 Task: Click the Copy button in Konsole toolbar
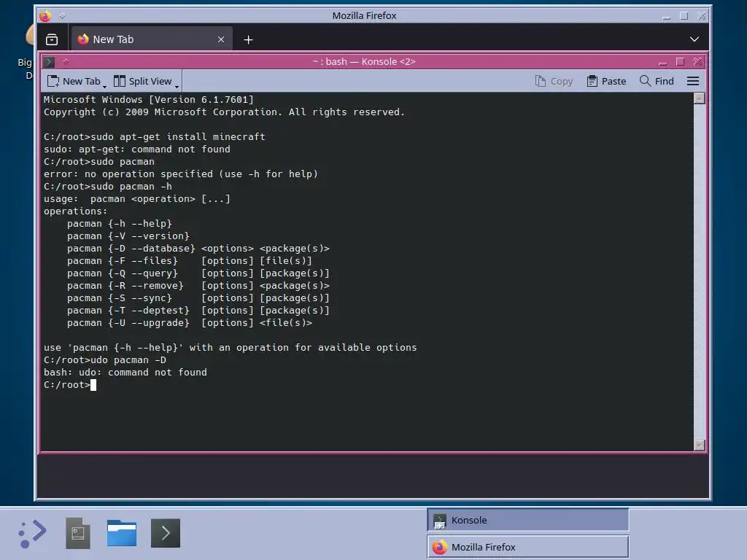(554, 82)
